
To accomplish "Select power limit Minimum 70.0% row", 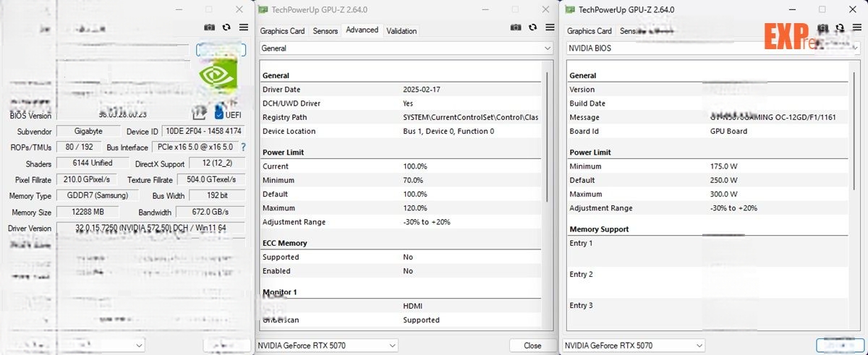I will click(400, 180).
